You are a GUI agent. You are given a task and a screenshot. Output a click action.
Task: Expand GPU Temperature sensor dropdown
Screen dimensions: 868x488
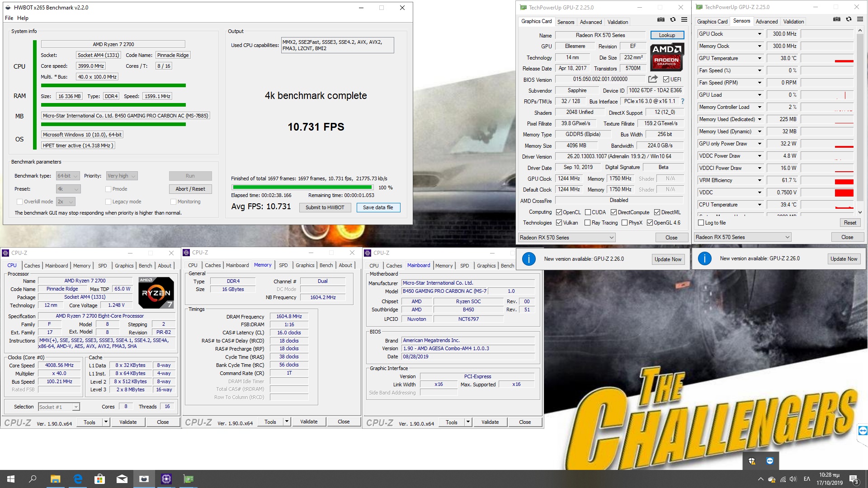coord(759,58)
